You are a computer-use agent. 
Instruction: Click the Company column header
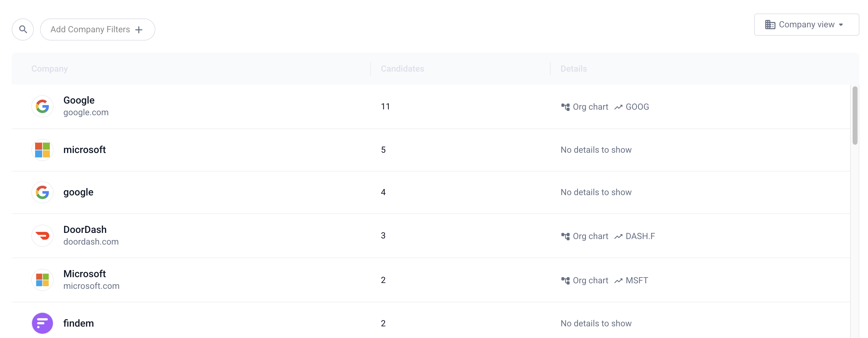[50, 69]
